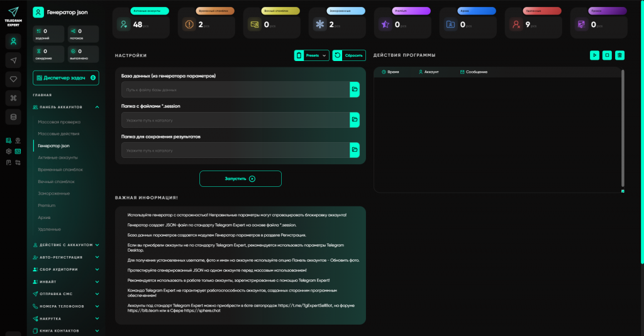Click the paper plane icon in left sidebar

[13, 60]
